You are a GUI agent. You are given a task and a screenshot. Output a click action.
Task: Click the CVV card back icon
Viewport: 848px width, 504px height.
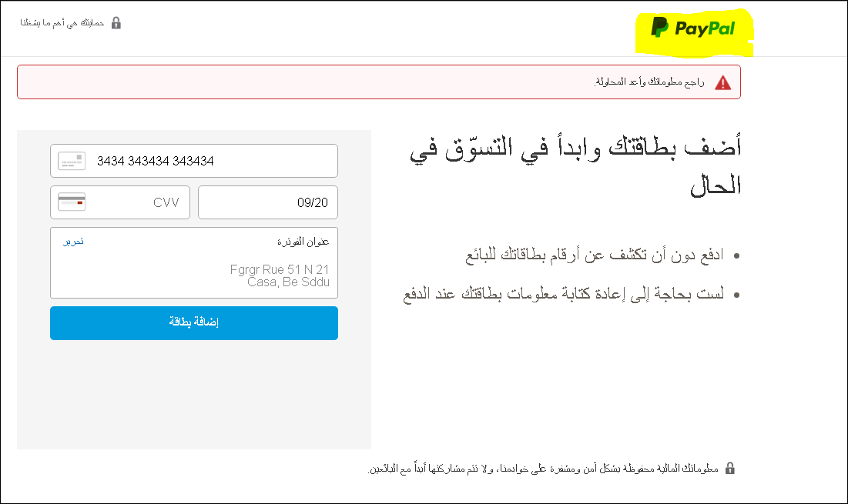[72, 202]
